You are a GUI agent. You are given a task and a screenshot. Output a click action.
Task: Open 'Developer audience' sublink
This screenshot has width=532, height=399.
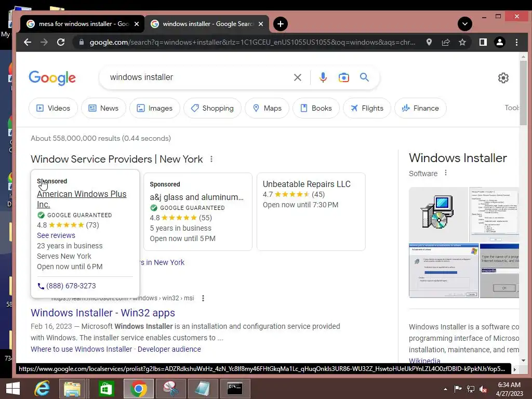coord(169,349)
